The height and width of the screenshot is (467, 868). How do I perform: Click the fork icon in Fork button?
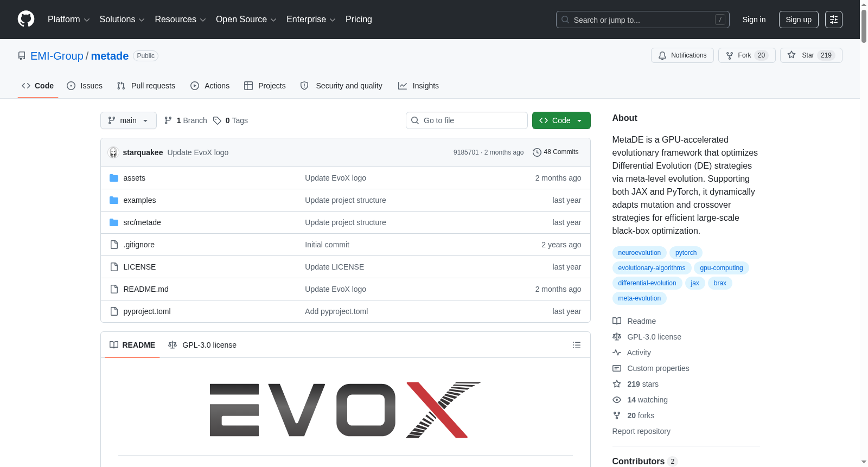(x=730, y=55)
